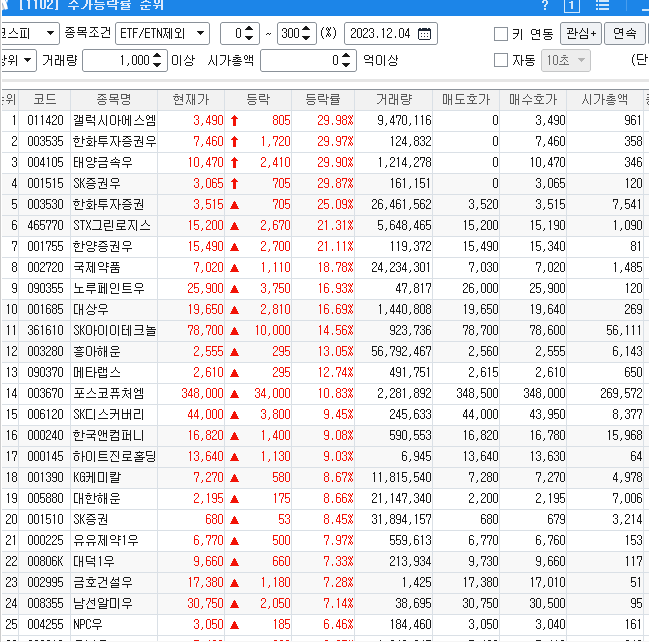
Task: Adjust the minimum rate stepper showing 0
Action: [249, 33]
